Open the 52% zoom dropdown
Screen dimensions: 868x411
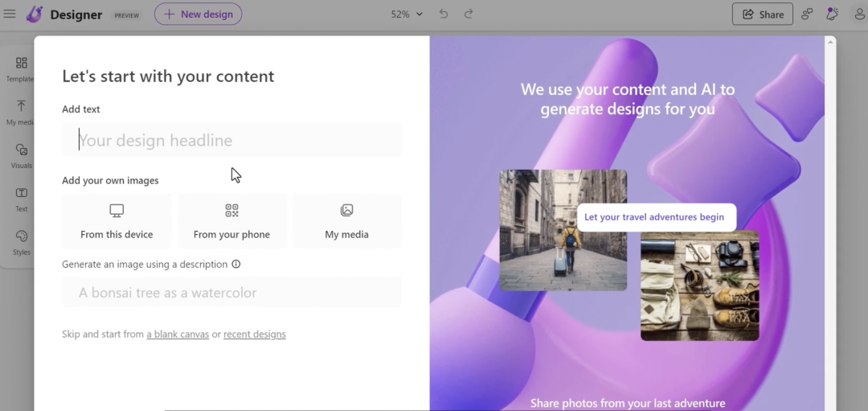point(407,14)
